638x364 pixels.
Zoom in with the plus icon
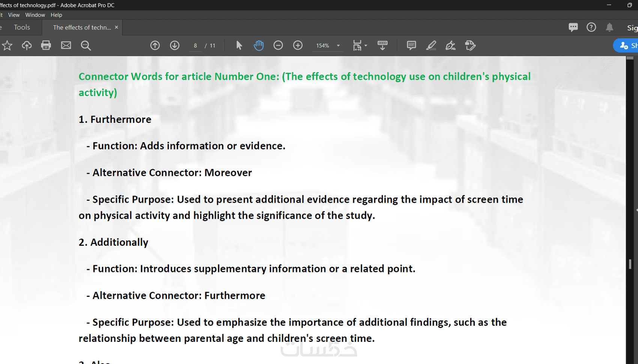[298, 45]
